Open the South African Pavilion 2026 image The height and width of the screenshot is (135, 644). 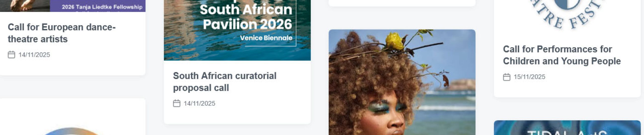point(237,30)
